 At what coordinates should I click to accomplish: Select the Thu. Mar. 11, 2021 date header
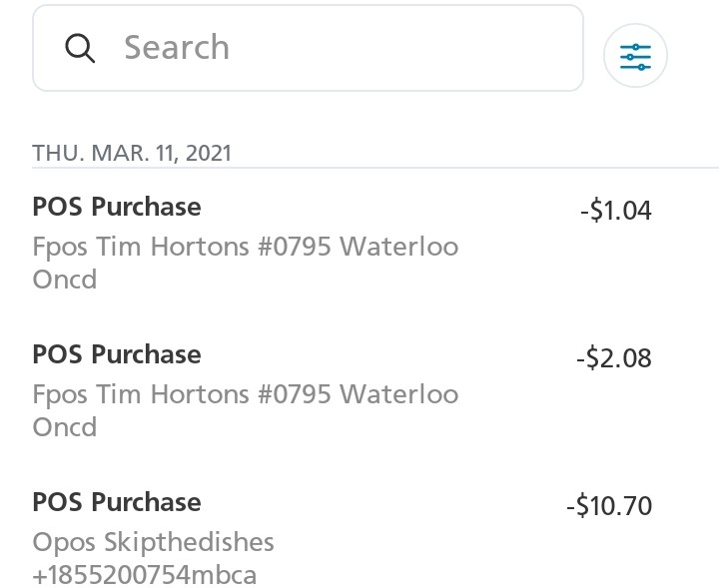click(x=132, y=154)
